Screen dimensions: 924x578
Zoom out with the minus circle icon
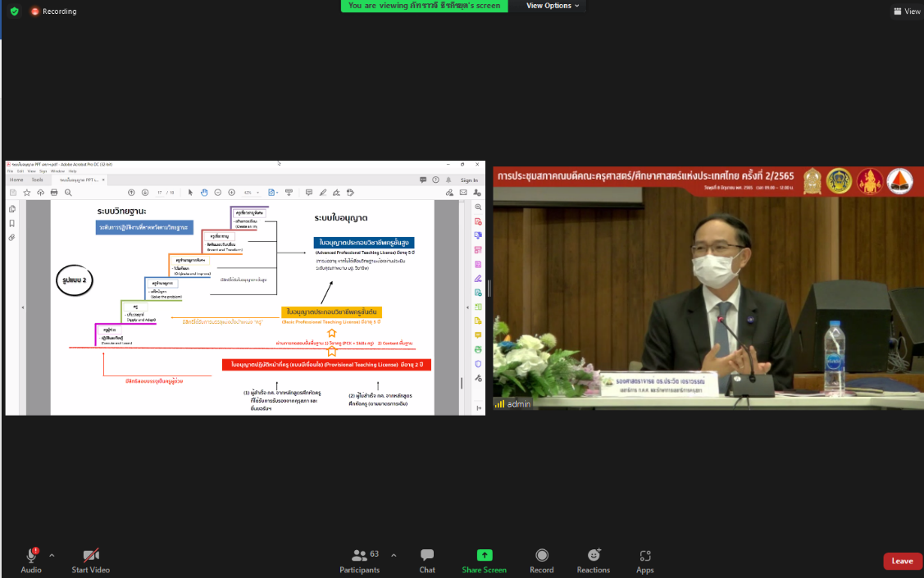(217, 193)
